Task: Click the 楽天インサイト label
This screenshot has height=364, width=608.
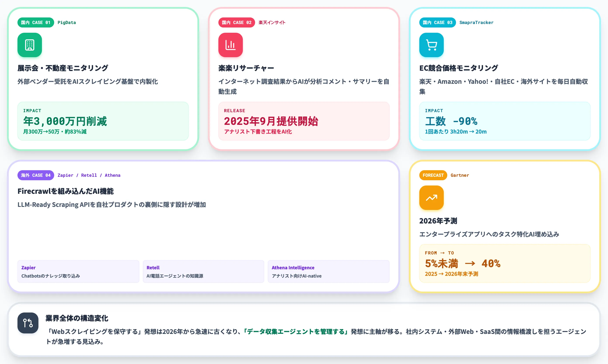Action: [272, 22]
